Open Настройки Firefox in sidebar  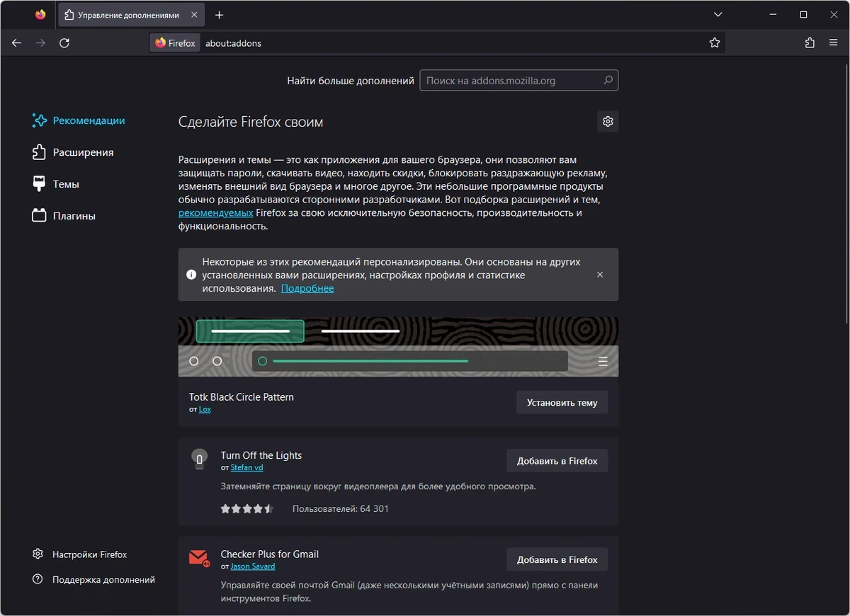80,554
